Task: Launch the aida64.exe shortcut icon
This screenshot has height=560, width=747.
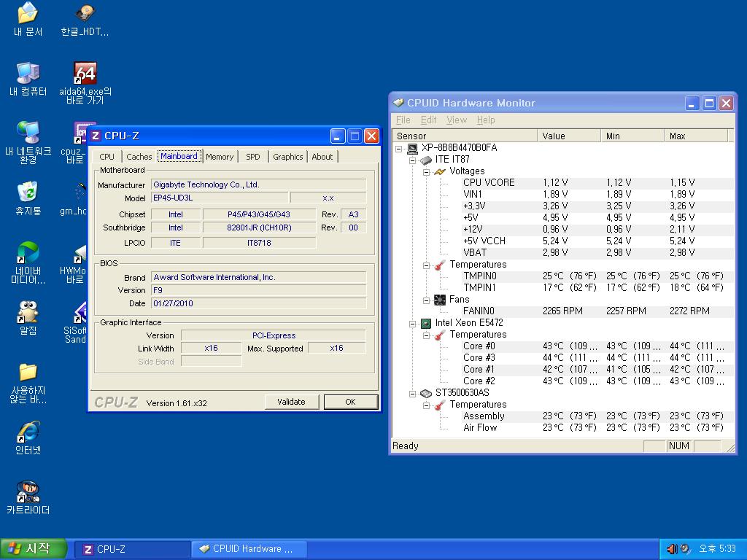Action: tap(85, 74)
